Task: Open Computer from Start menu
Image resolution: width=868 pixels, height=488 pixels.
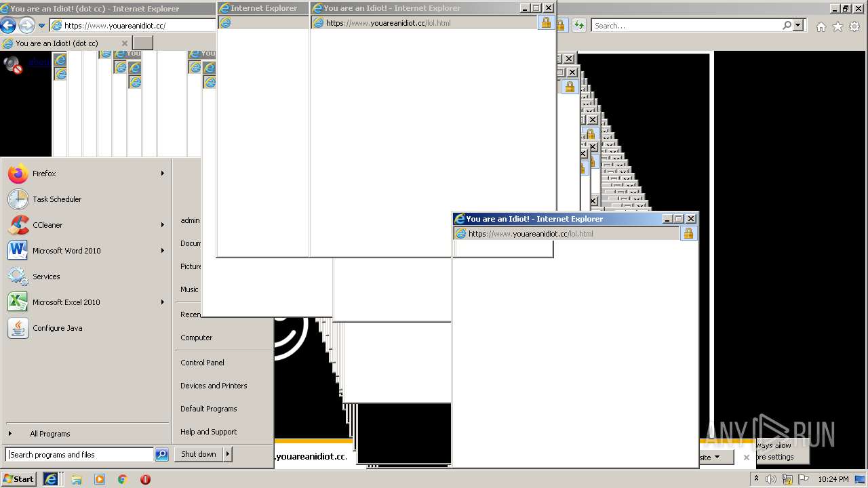Action: click(x=197, y=338)
